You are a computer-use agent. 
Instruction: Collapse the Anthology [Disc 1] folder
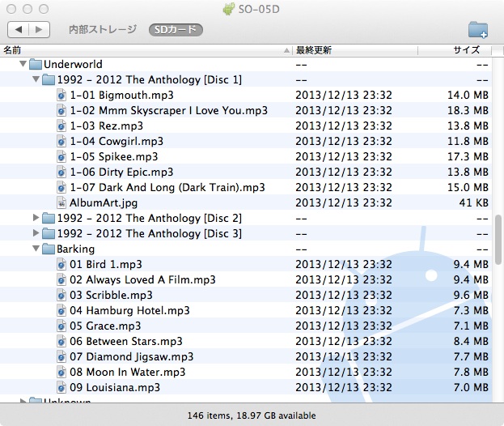36,79
